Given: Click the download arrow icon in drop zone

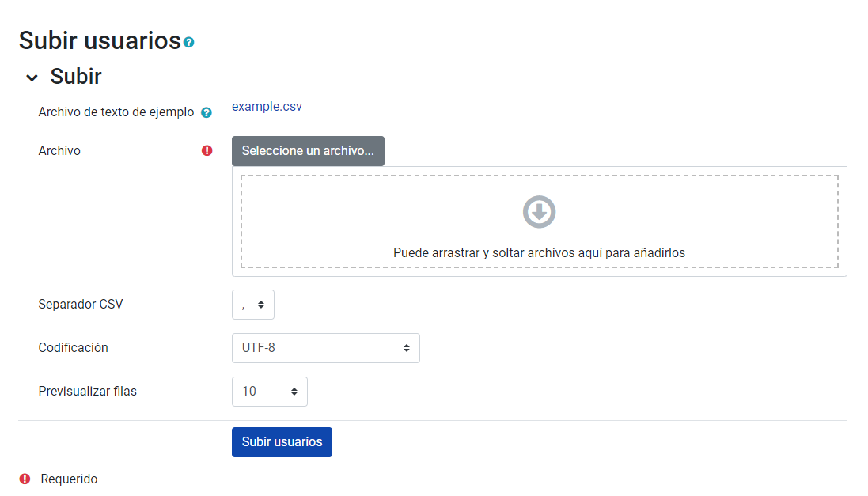Looking at the screenshot, I should 539,212.
